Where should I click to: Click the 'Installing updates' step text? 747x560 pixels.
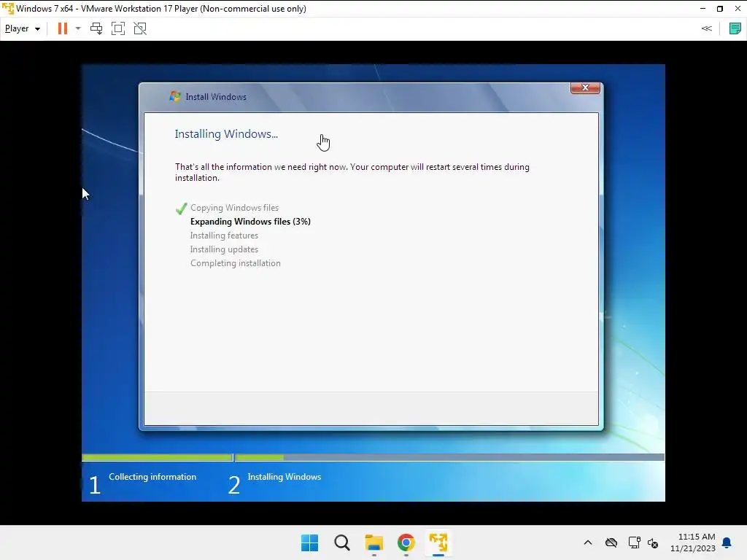click(x=224, y=249)
